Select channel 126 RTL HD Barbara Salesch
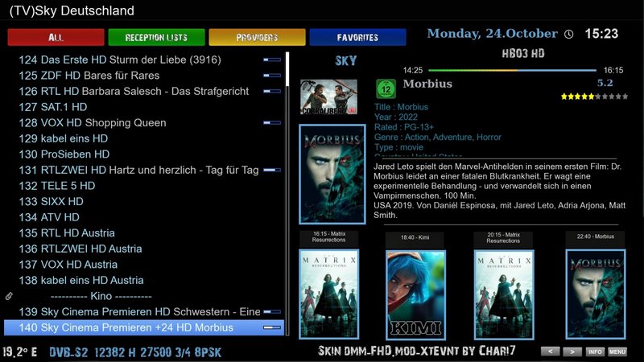 coord(144,91)
